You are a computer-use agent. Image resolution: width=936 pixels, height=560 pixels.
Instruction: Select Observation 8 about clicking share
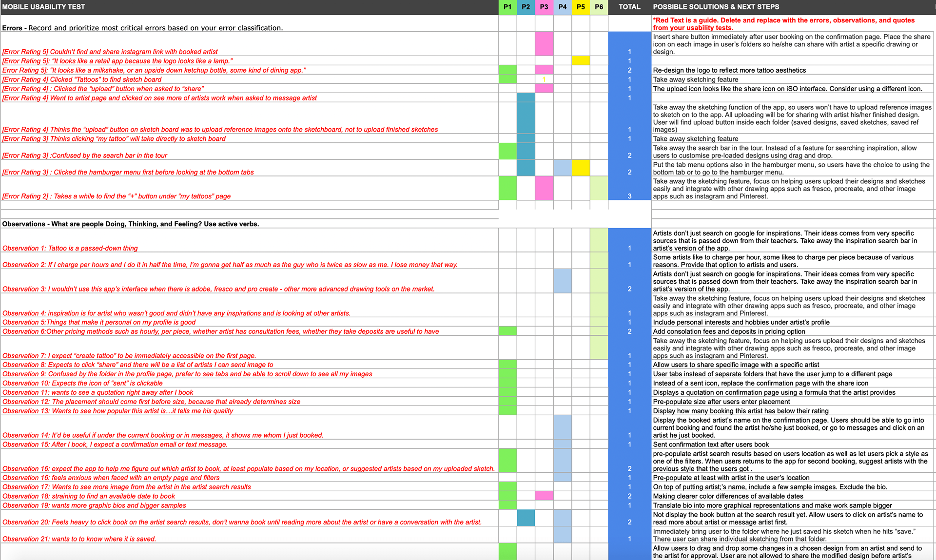pyautogui.click(x=249, y=365)
